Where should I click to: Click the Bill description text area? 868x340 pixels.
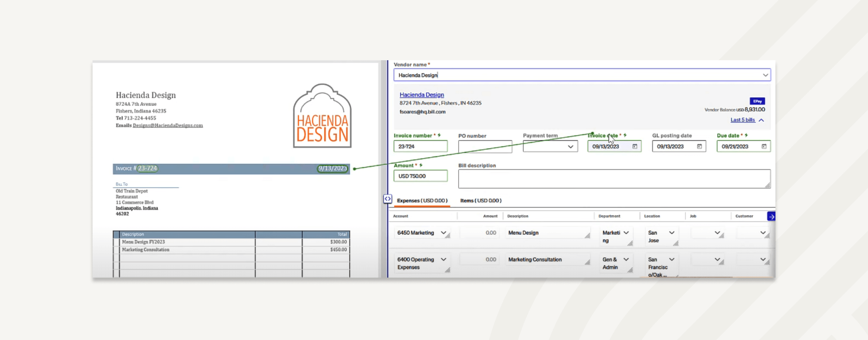614,179
